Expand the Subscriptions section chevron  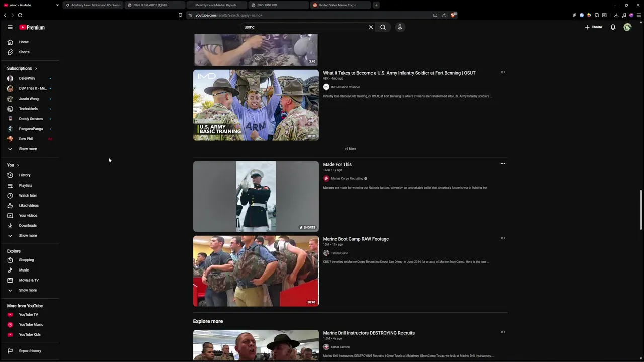[36, 68]
